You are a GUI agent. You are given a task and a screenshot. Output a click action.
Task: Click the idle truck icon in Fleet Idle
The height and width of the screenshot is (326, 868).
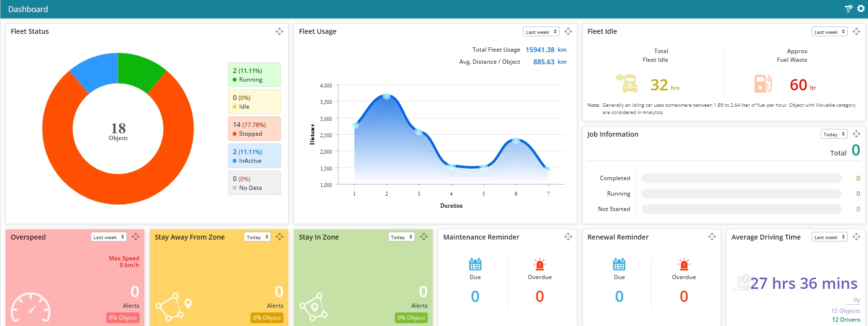(x=627, y=84)
